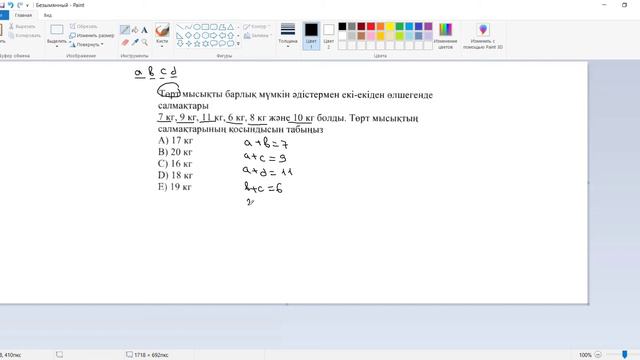Viewport: 640px width, 360px height.
Task: Click the Undo arrow in title bar
Action: (x=11, y=5)
